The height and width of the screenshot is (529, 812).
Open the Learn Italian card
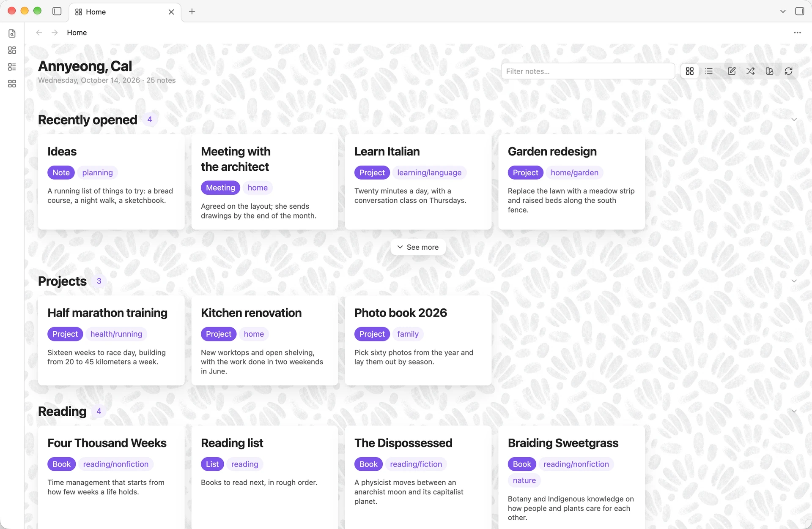point(418,182)
